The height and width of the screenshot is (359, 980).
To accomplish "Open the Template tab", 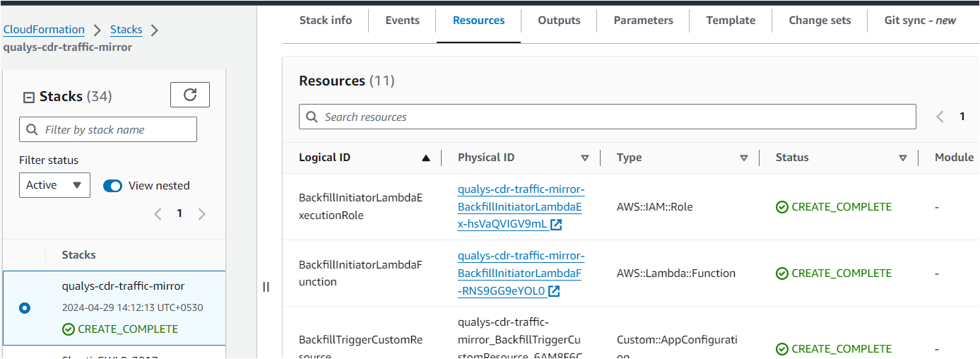I will coord(731,20).
